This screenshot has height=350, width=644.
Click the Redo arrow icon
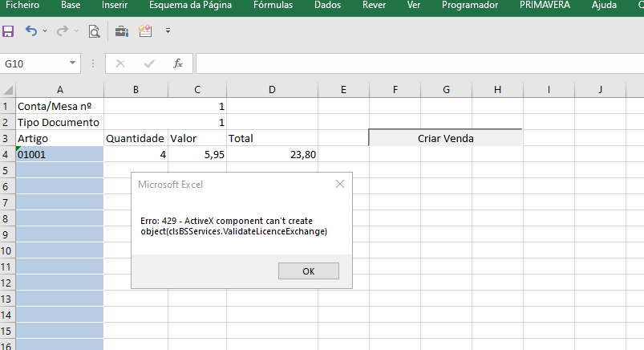(x=62, y=32)
